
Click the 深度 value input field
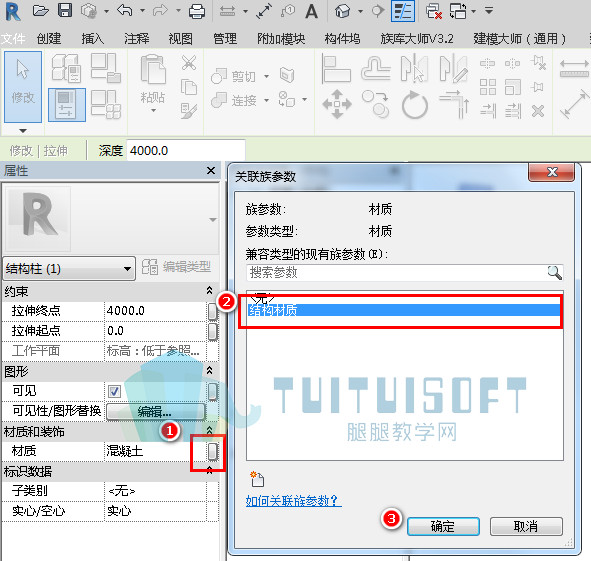coord(186,151)
